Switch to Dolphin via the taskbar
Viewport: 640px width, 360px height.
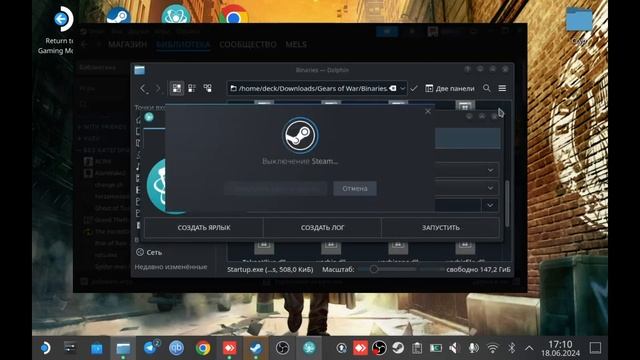(x=123, y=348)
